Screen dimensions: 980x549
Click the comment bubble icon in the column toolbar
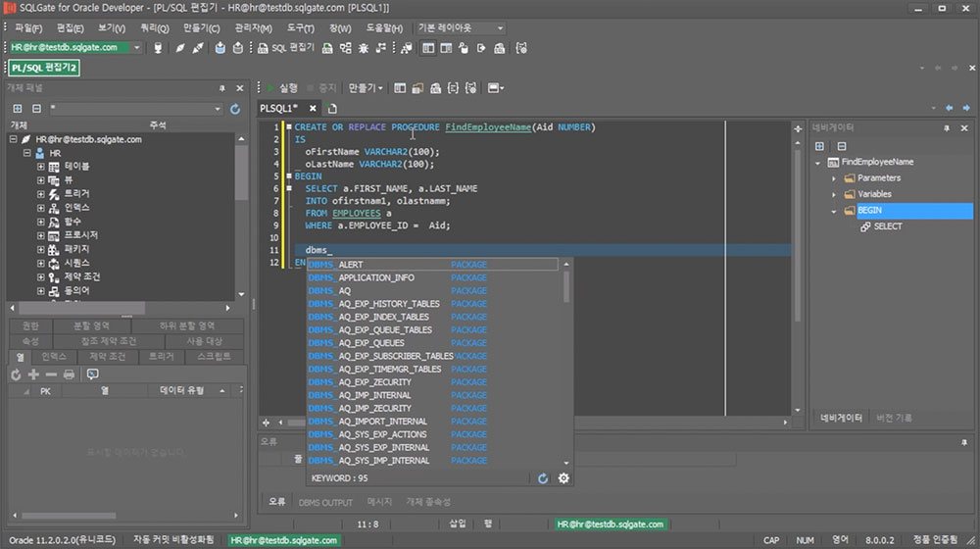[x=92, y=374]
